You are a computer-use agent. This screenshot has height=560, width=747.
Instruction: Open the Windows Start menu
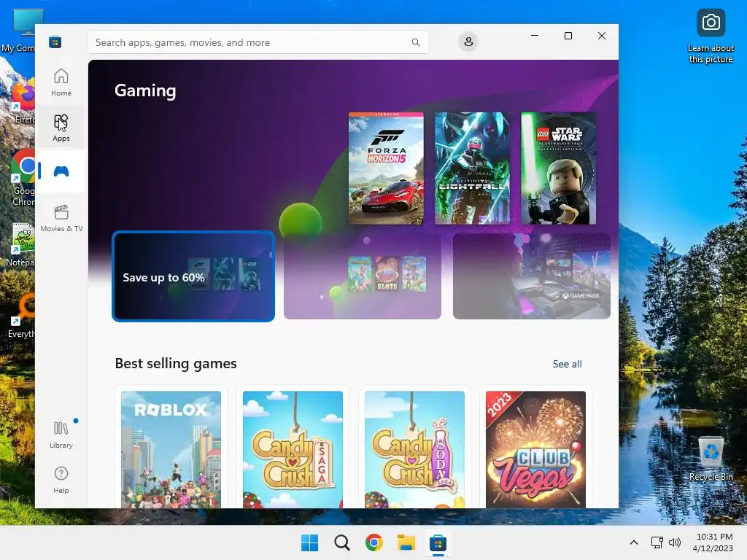tap(309, 542)
